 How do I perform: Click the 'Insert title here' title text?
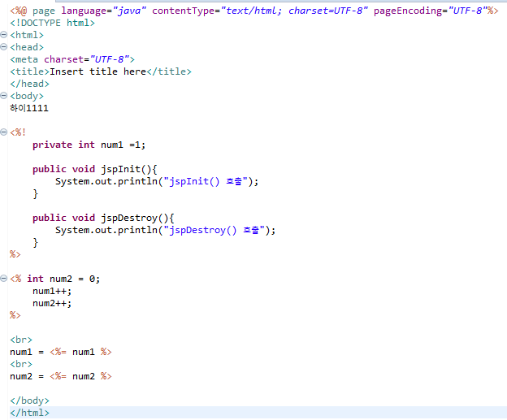click(98, 71)
